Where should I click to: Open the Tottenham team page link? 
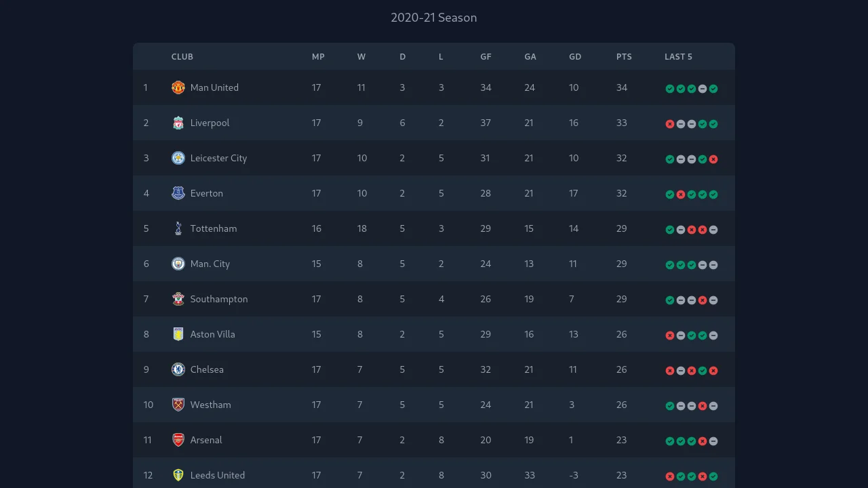[x=213, y=228]
